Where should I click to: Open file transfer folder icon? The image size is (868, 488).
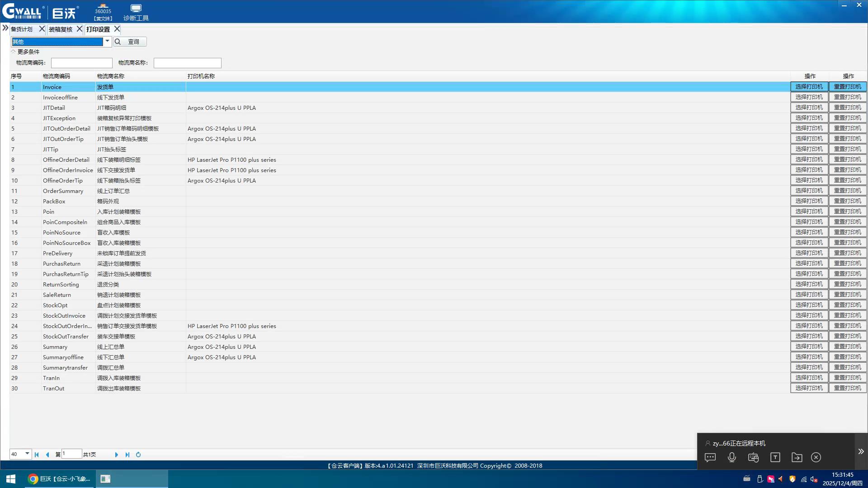point(797,457)
